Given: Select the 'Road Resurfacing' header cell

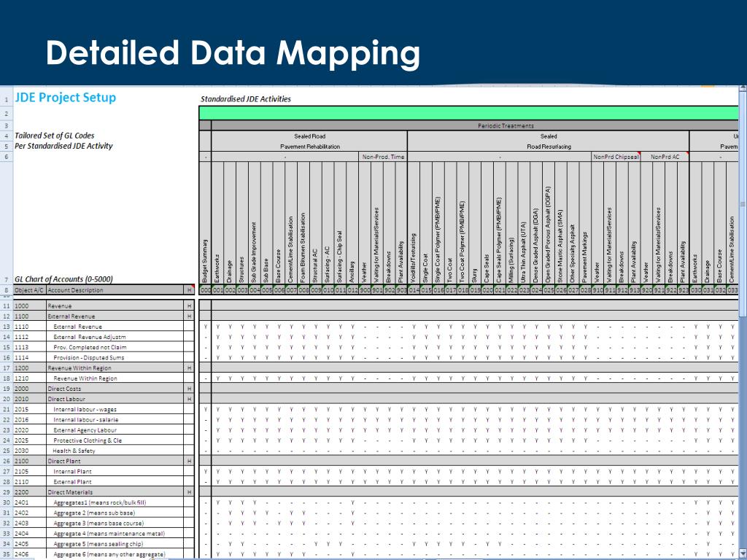Looking at the screenshot, I should [549, 147].
